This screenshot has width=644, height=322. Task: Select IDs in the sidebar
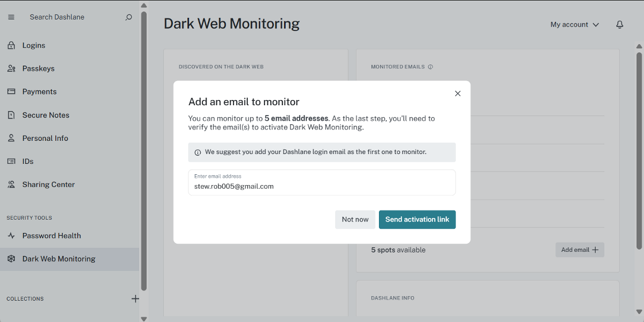coord(28,162)
